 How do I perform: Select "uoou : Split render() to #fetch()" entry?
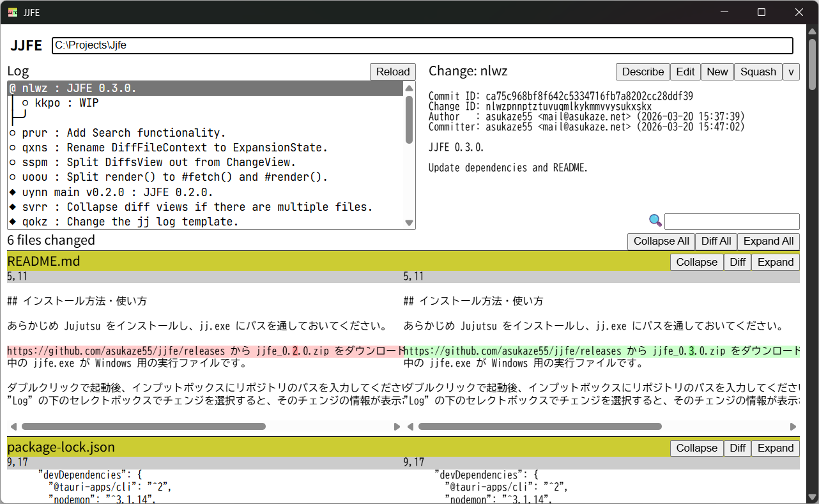tap(206, 177)
